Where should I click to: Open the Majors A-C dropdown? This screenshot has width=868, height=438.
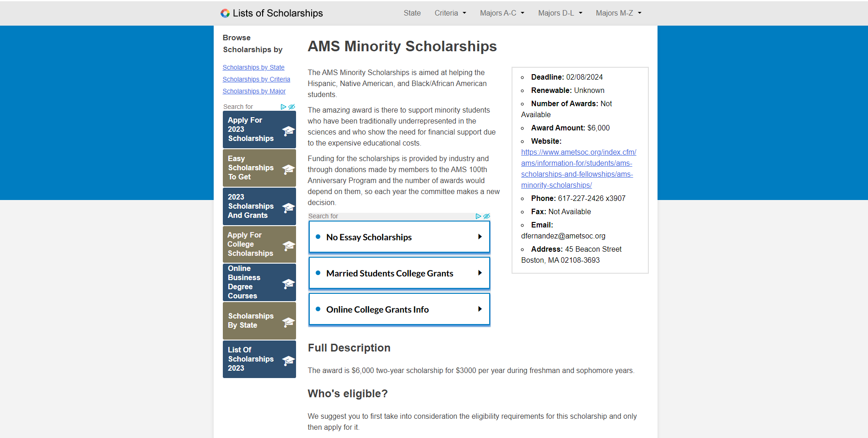tap(502, 13)
